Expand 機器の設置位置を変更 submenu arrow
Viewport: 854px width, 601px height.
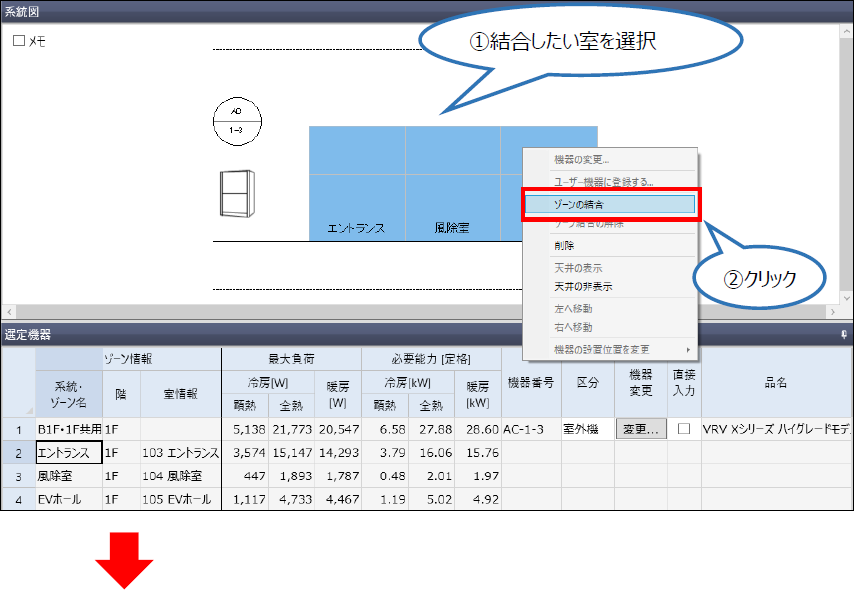[687, 349]
